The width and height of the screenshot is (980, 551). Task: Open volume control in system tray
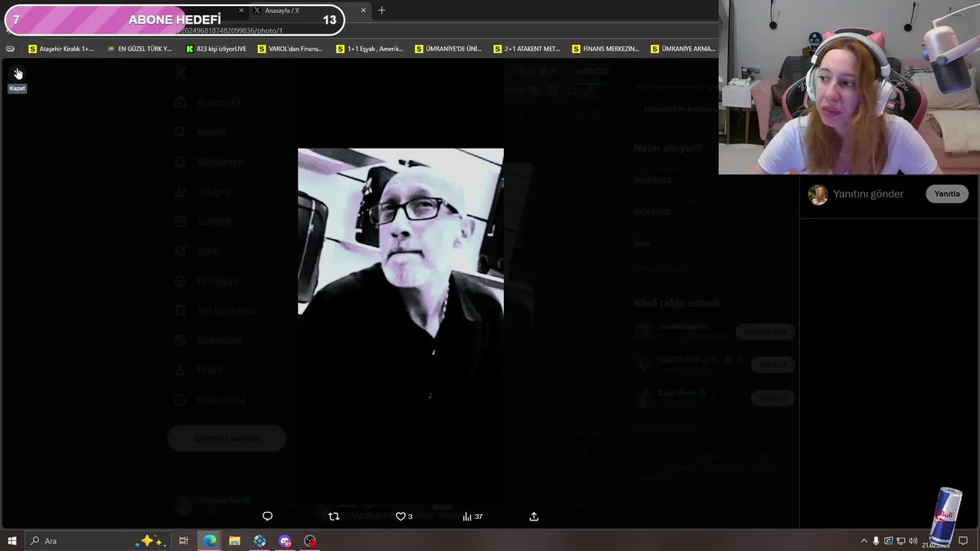coord(913,541)
